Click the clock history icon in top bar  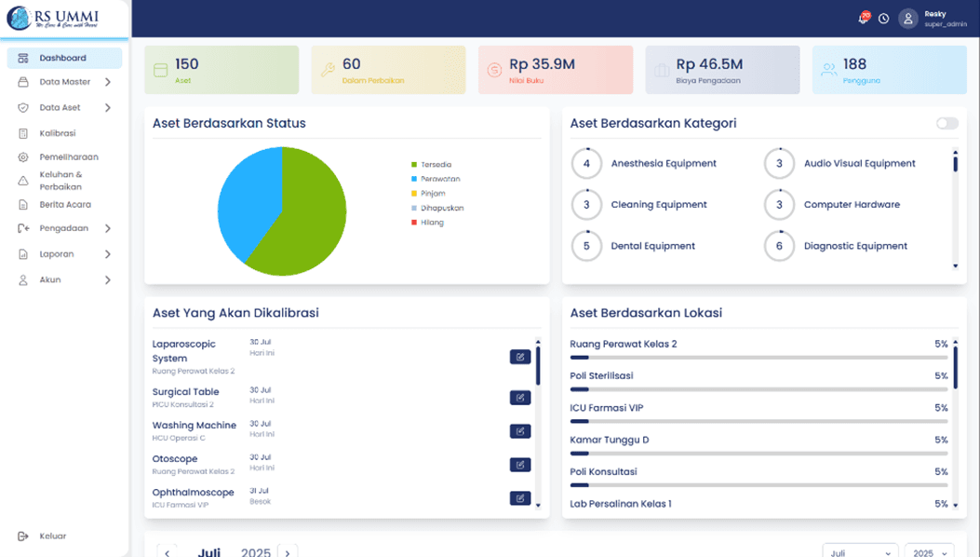coord(884,18)
